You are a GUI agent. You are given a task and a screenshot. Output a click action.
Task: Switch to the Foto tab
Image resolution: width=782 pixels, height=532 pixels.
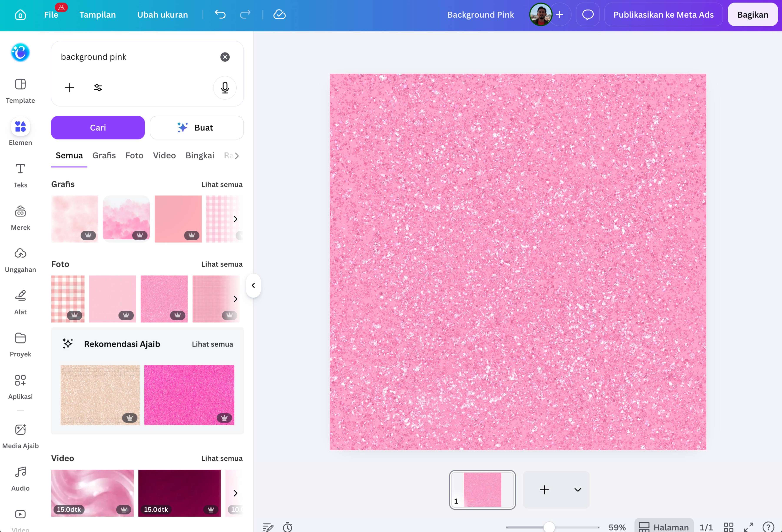point(134,155)
